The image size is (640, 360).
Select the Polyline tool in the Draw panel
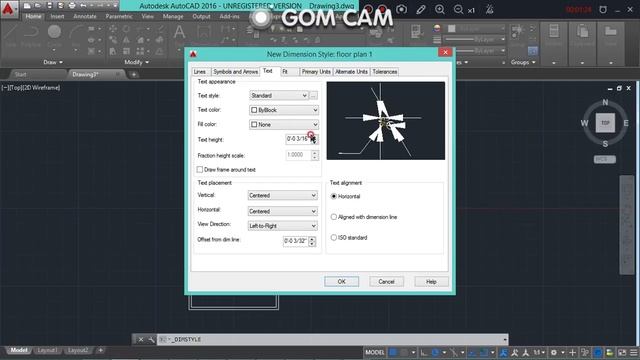pyautogui.click(x=30, y=36)
